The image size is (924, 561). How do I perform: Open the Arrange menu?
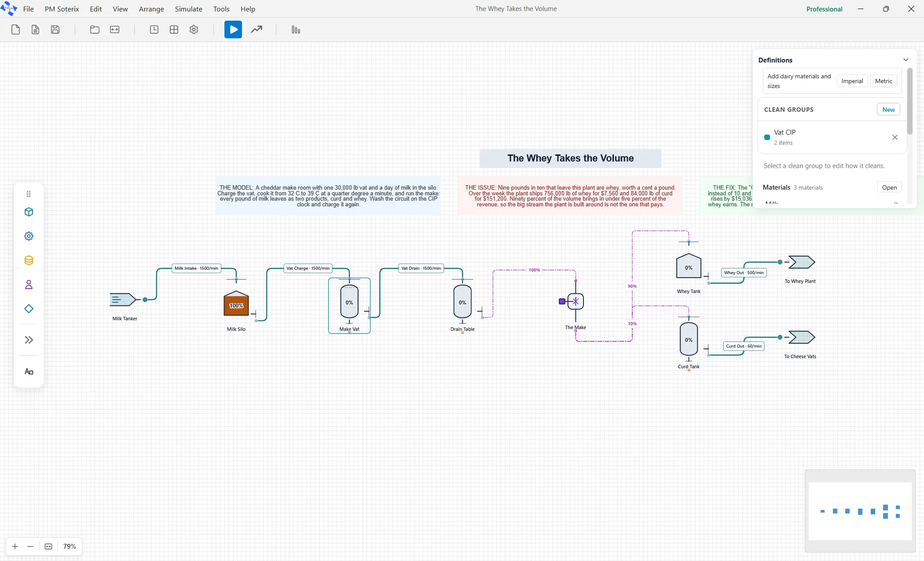point(151,9)
